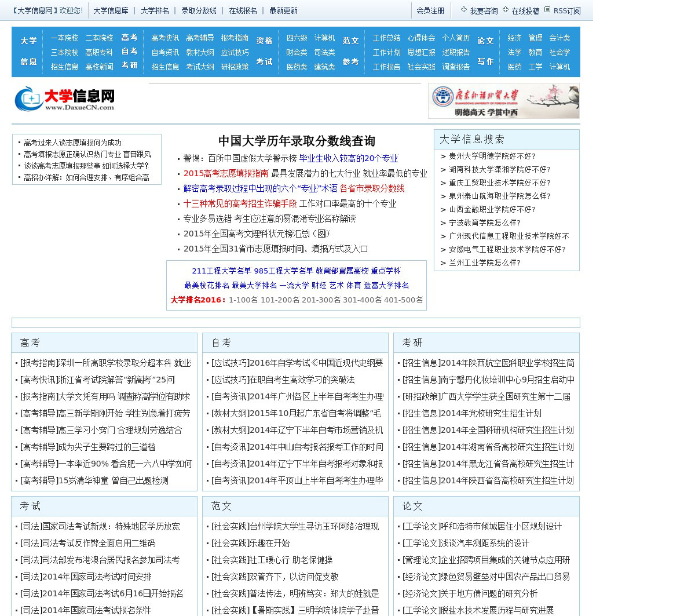Open the 2015高考志愿填报指南 red link
The height and width of the screenshot is (616, 695).
tap(226, 173)
